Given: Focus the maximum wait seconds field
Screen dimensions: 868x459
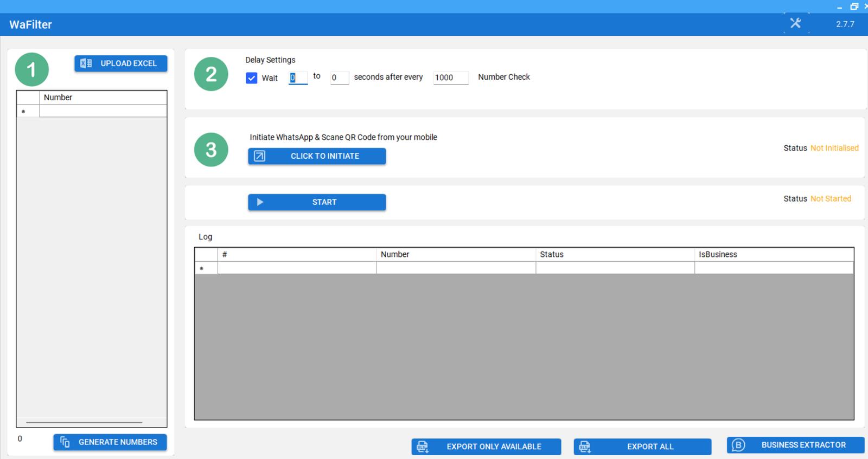Looking at the screenshot, I should 339,77.
